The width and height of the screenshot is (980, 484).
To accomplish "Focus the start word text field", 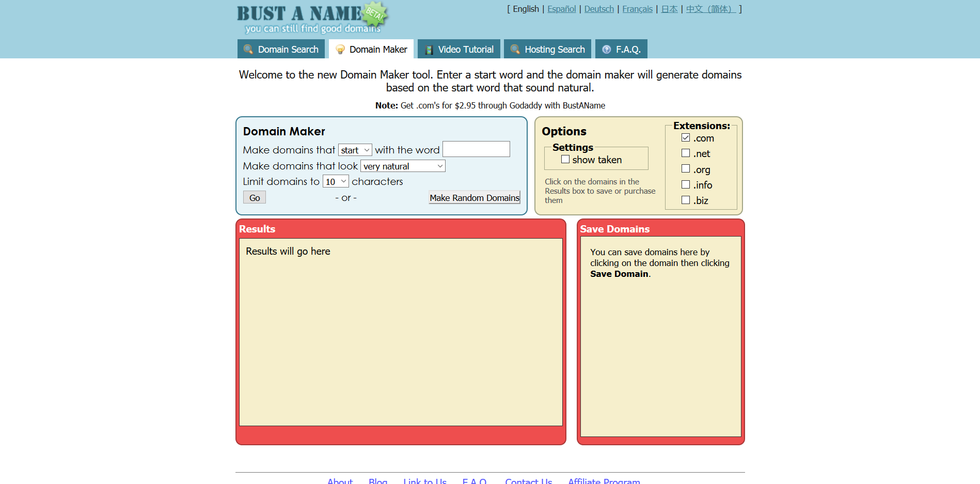I will pyautogui.click(x=476, y=149).
